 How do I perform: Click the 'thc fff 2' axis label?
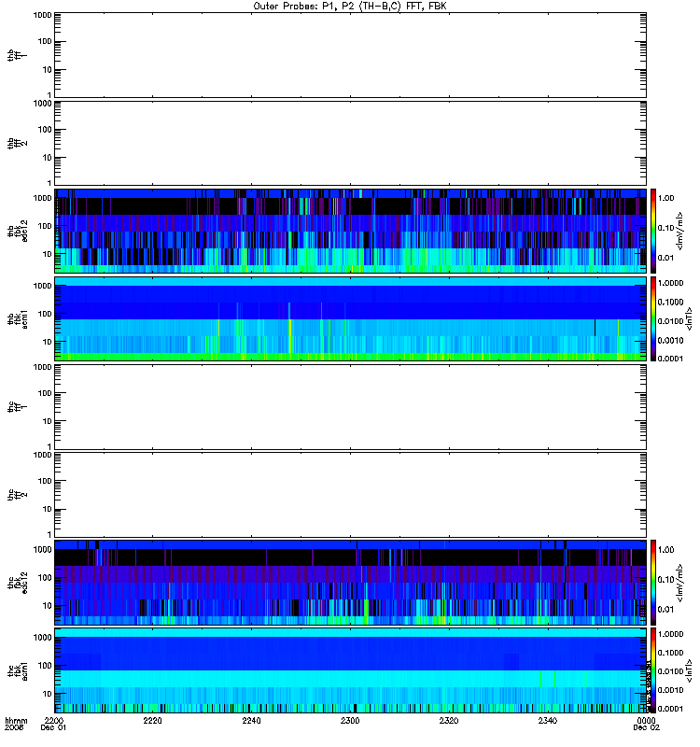18,495
